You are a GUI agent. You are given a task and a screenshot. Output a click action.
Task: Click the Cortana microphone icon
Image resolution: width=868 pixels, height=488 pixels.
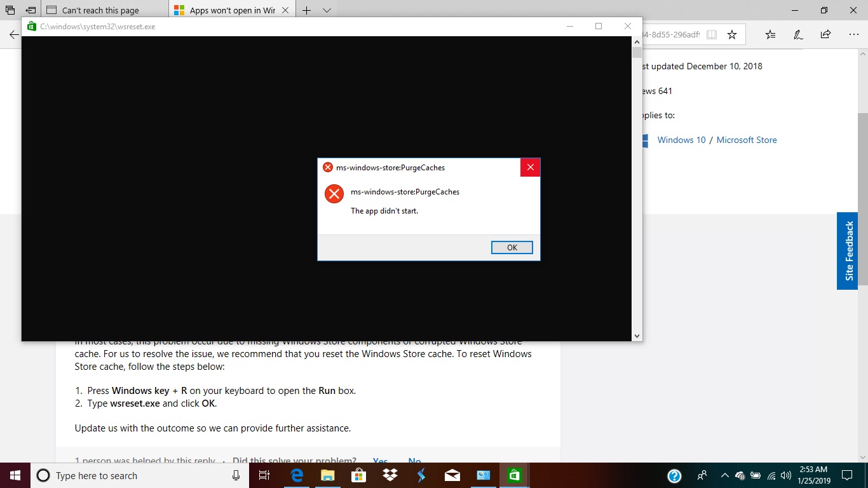(236, 475)
